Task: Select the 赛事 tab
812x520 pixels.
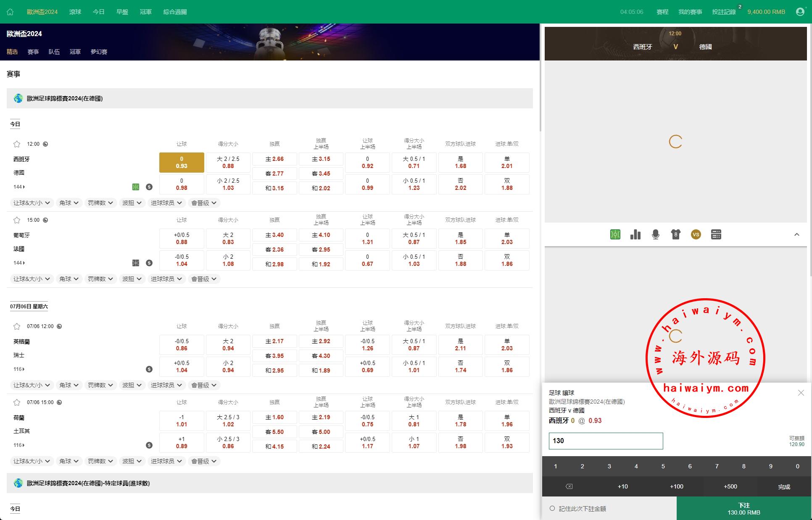Action: [33, 52]
